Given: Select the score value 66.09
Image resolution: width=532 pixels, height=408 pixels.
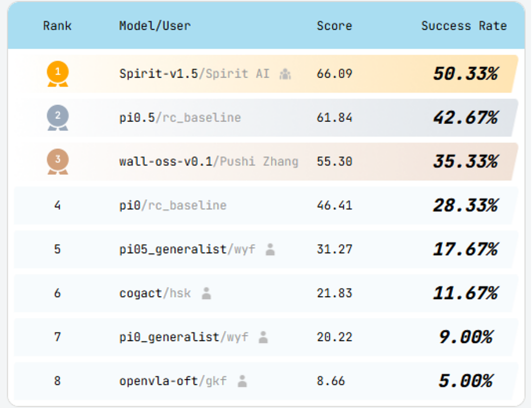Looking at the screenshot, I should (x=335, y=74).
